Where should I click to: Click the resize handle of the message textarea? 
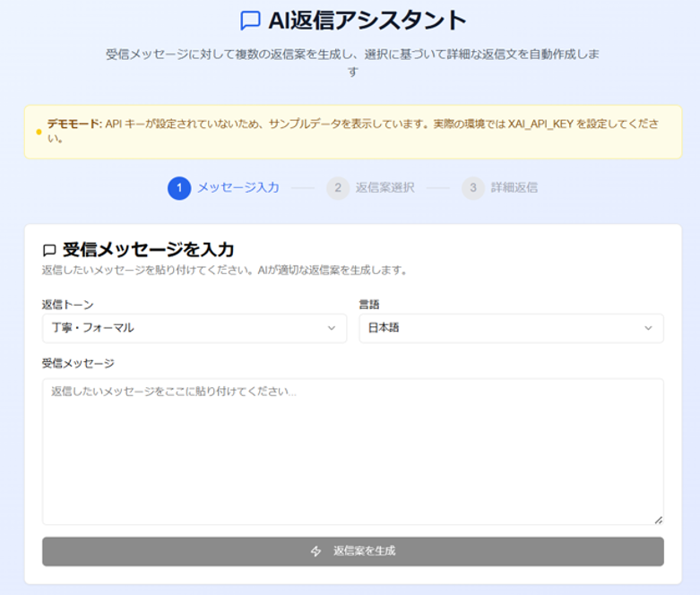(x=658, y=520)
